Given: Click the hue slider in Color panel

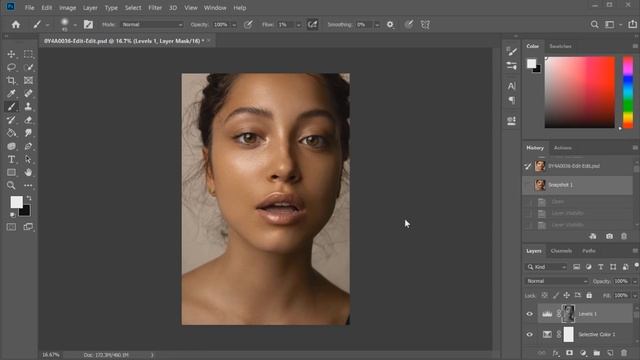Looking at the screenshot, I should 628,92.
